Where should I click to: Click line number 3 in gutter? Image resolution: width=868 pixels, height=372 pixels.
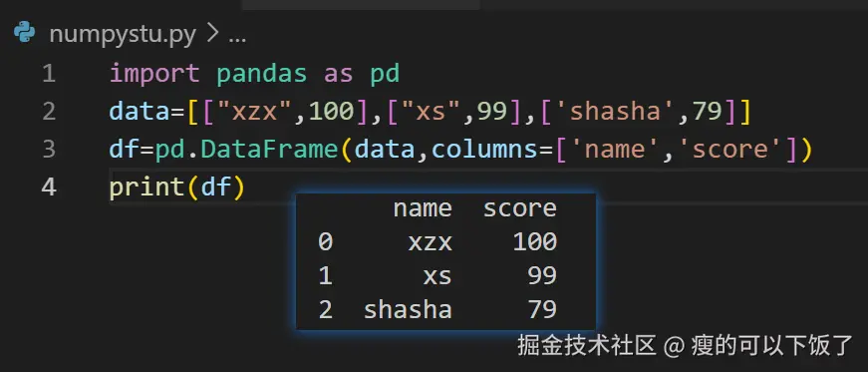pos(49,150)
